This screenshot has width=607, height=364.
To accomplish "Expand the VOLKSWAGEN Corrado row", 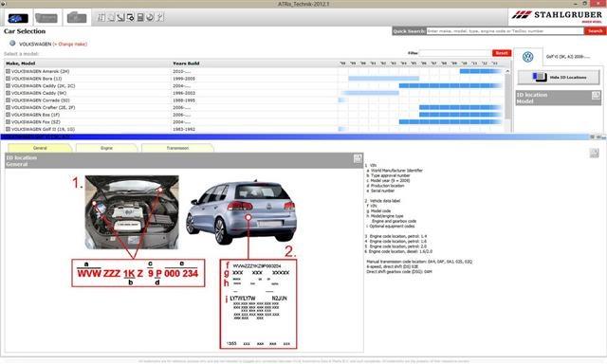I will coord(8,100).
